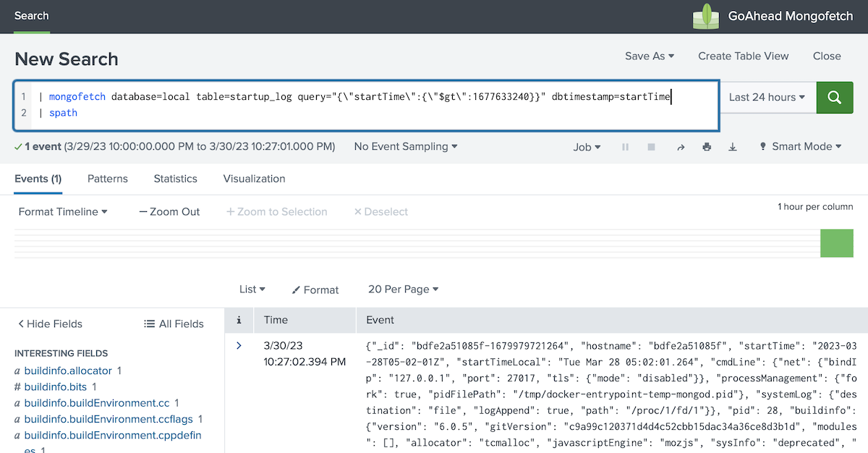Click Zoom to Selection
868x453 pixels.
pyautogui.click(x=277, y=211)
